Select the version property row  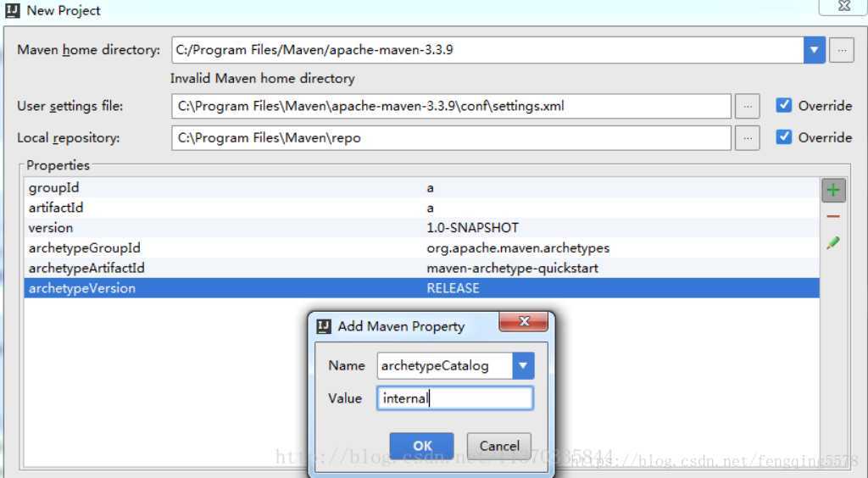pos(422,228)
